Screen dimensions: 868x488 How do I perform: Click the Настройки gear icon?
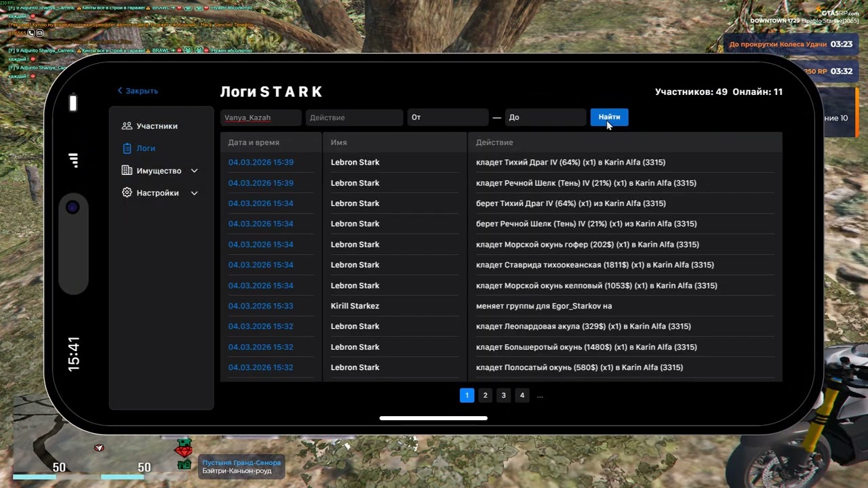[x=127, y=192]
